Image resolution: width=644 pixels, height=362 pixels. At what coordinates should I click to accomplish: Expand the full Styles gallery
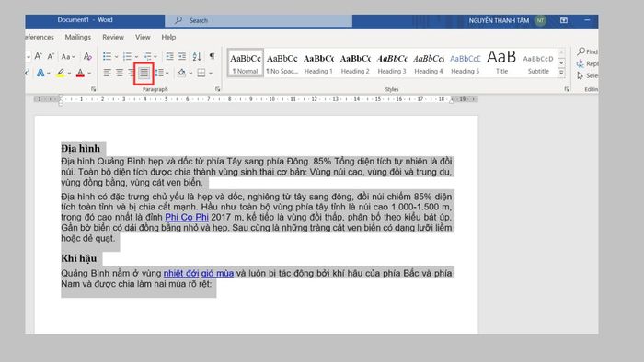click(x=561, y=73)
